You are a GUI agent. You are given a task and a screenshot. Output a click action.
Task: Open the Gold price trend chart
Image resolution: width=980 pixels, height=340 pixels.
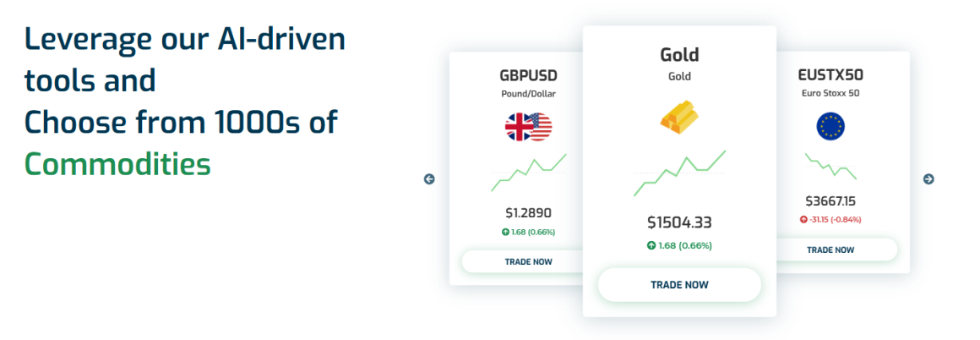click(679, 173)
